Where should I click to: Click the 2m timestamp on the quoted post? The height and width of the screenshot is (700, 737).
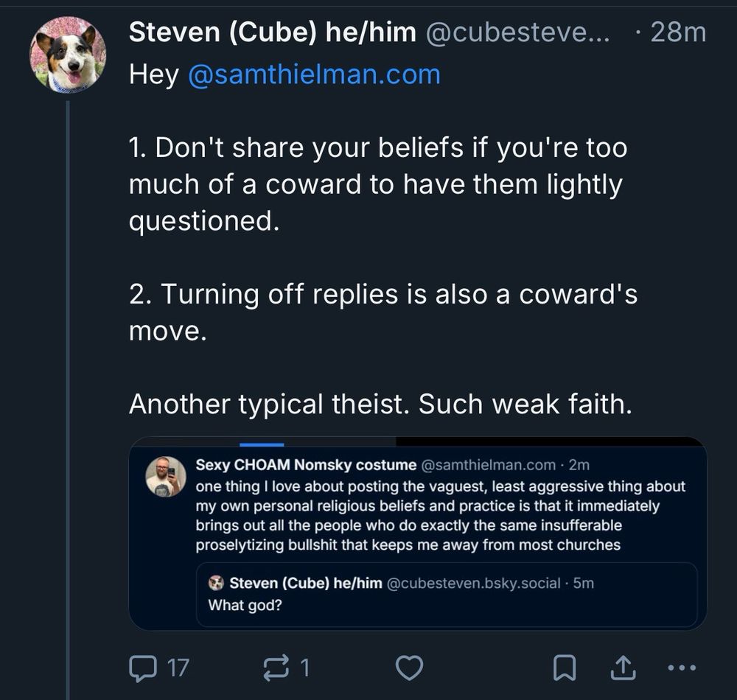579,465
